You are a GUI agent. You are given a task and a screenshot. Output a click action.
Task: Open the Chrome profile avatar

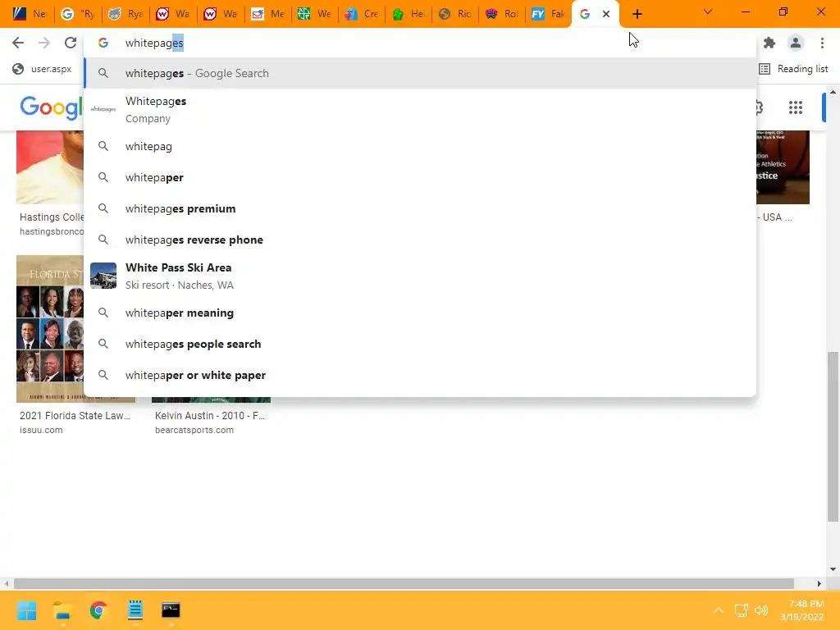coord(796,43)
